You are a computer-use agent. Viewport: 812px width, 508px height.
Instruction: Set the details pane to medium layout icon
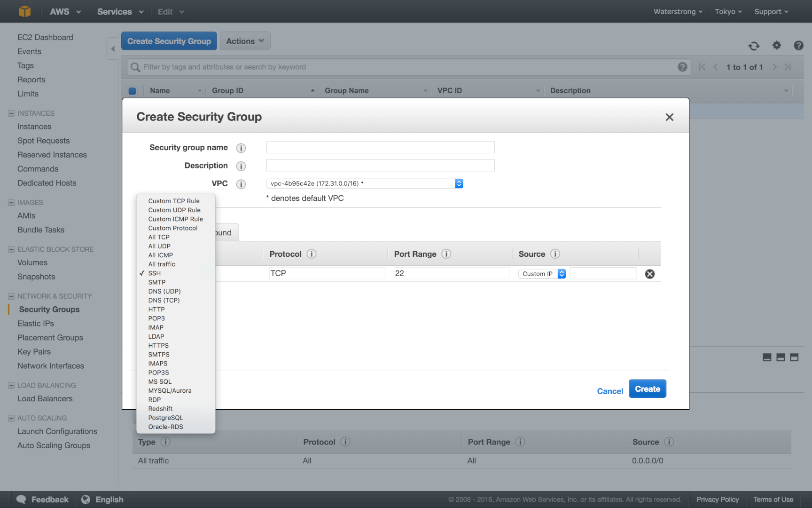click(781, 357)
